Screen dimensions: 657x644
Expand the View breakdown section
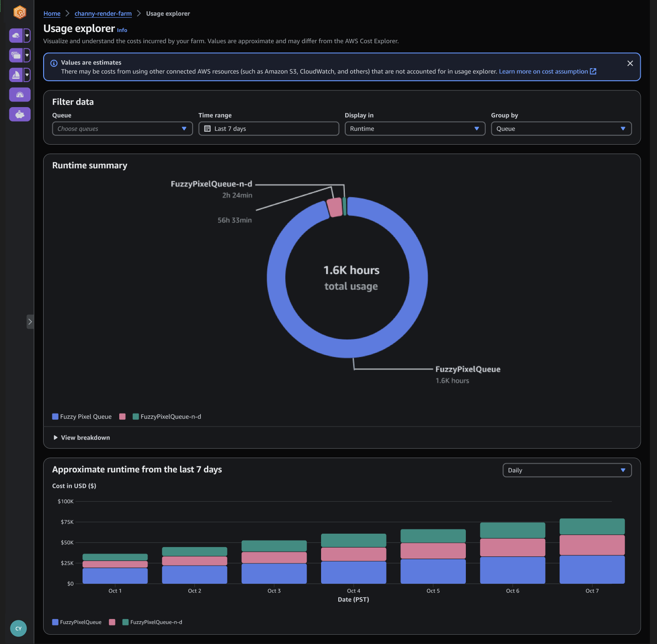point(82,438)
